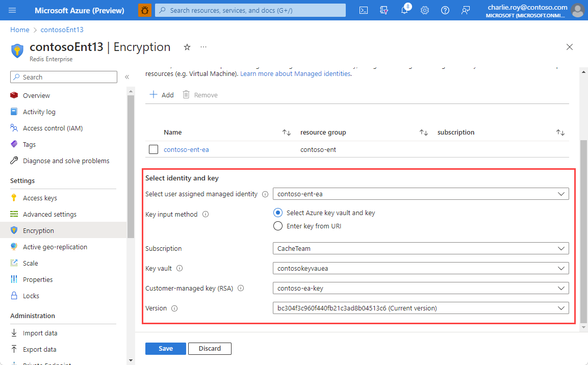Open the Activity log for contosoEnt13
Screen dimensions: 588x365
tap(38, 112)
